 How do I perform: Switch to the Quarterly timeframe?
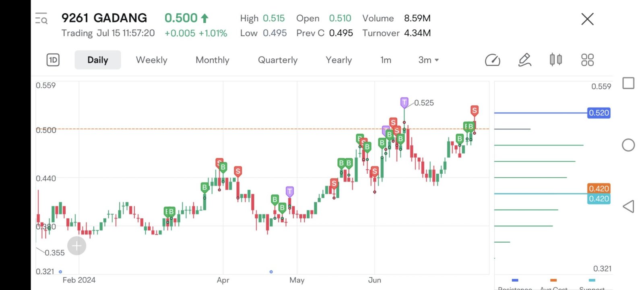(278, 60)
